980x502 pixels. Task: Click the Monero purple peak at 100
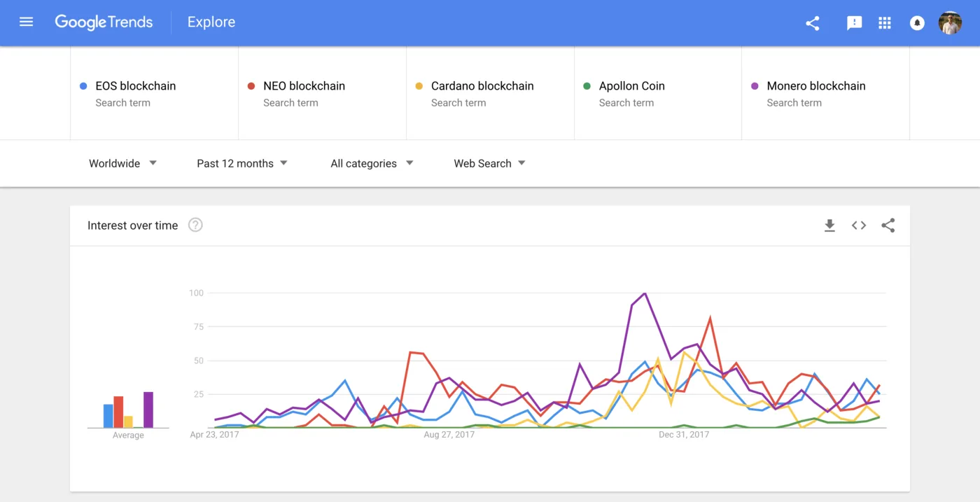pos(644,293)
